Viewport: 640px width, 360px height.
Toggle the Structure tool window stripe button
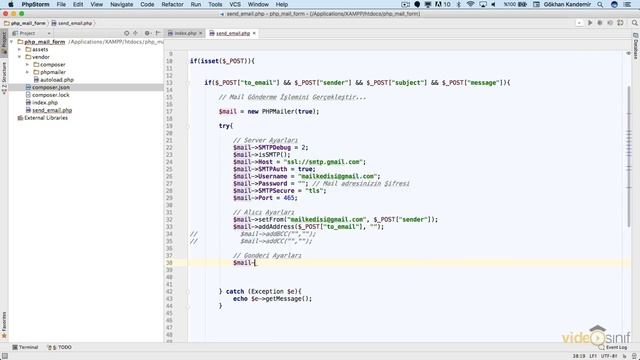click(x=4, y=78)
